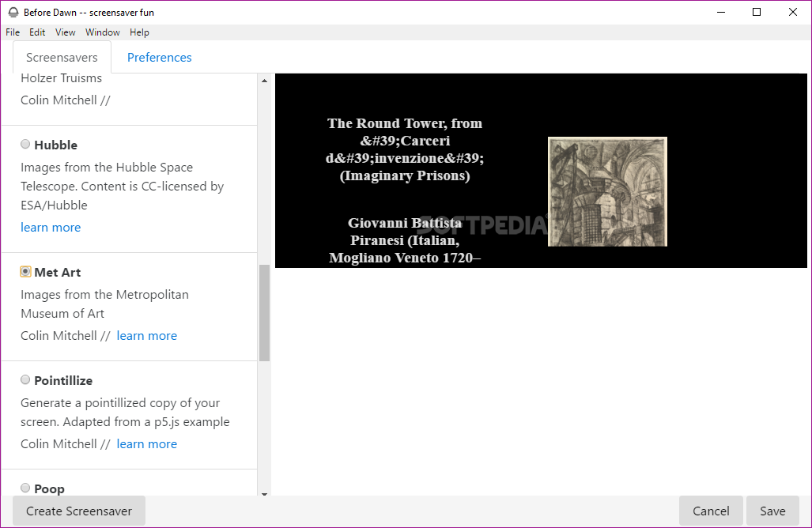812x528 pixels.
Task: Click the Pointillize screensaver title
Action: click(x=63, y=380)
